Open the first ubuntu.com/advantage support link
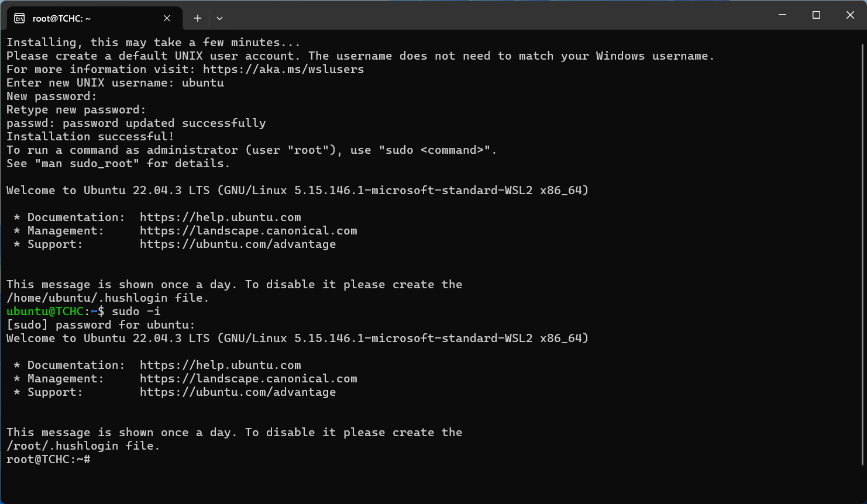Image resolution: width=867 pixels, height=504 pixels. (238, 244)
